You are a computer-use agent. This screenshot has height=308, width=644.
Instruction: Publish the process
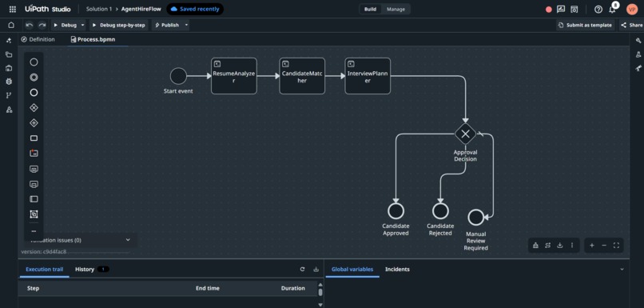(x=167, y=25)
